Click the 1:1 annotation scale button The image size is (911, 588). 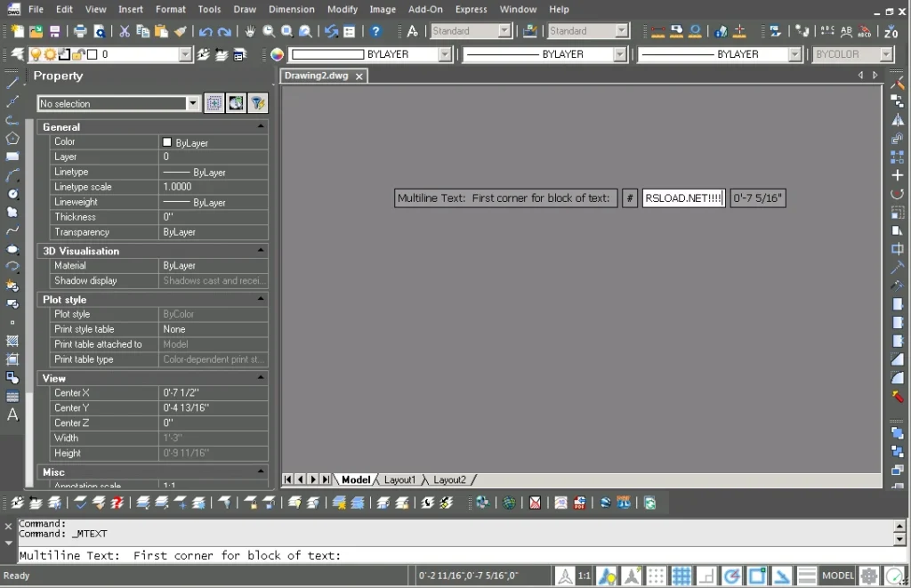pos(584,576)
